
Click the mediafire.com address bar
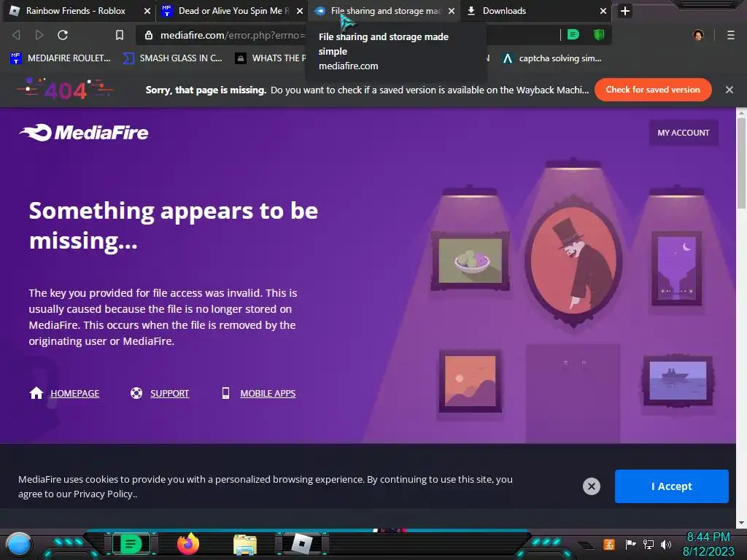coord(233,35)
